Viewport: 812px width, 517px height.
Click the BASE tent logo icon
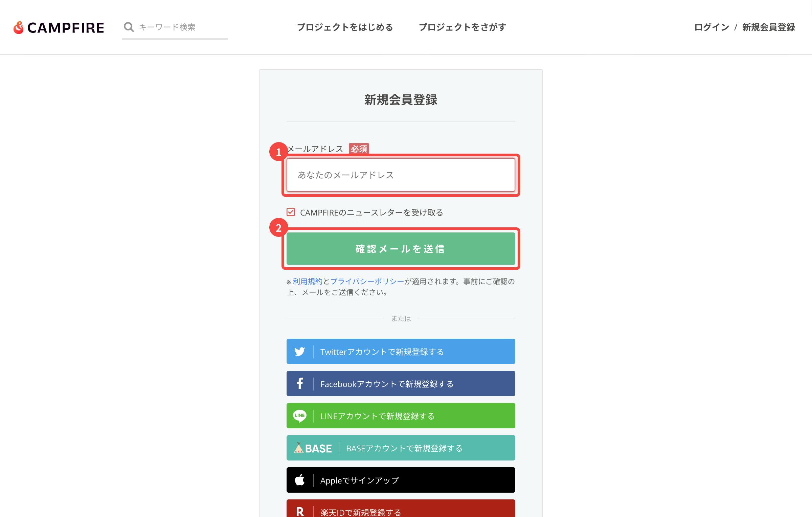299,448
